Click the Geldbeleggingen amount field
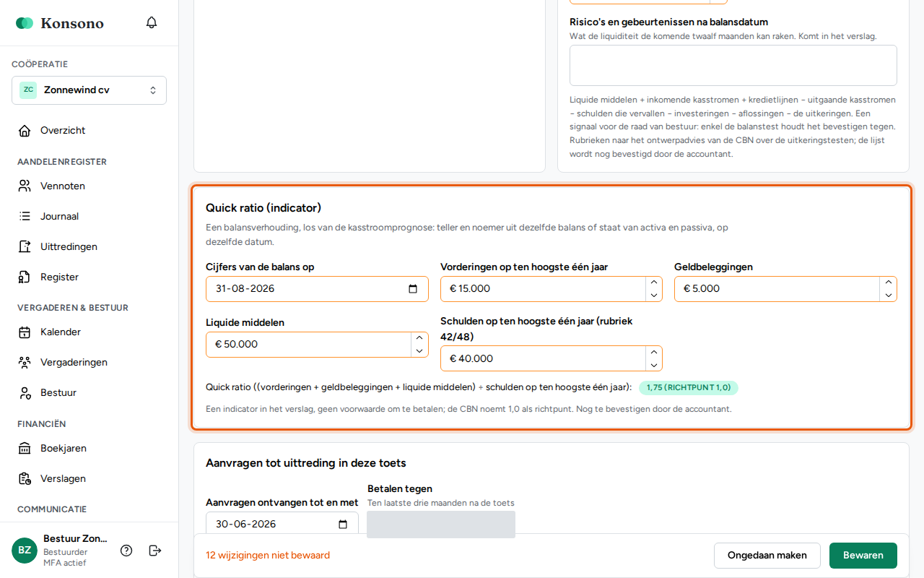Image resolution: width=924 pixels, height=578 pixels. [777, 289]
